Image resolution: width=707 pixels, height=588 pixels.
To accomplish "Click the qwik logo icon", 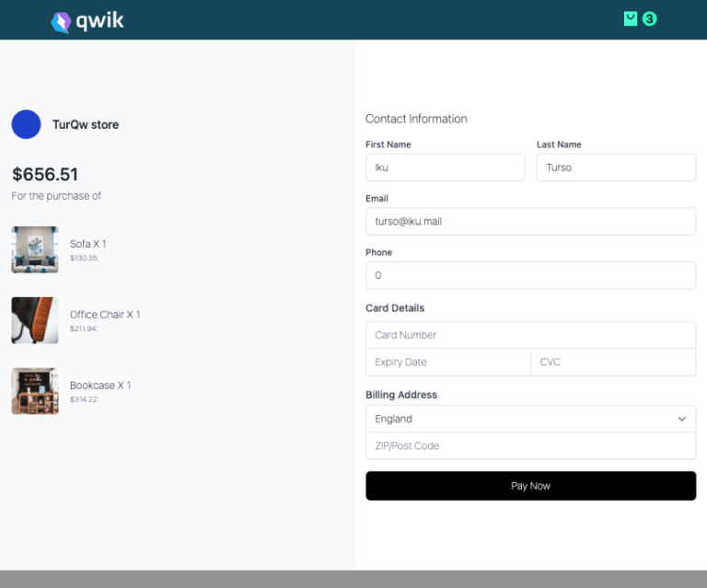I will [61, 22].
